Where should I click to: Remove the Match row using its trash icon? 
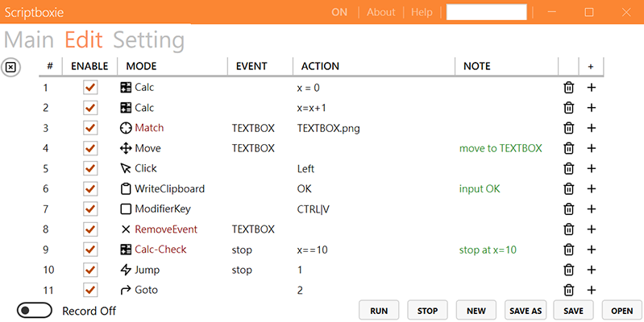click(x=568, y=128)
